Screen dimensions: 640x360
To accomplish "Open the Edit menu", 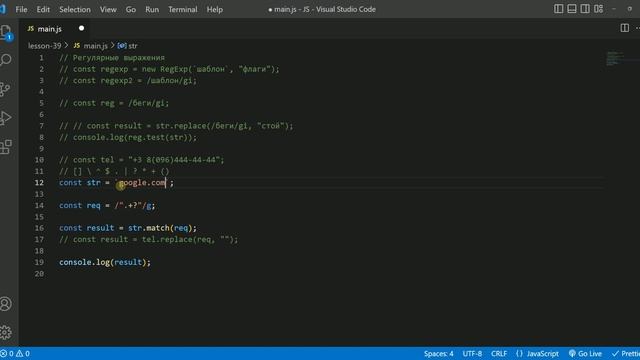I will (43, 9).
